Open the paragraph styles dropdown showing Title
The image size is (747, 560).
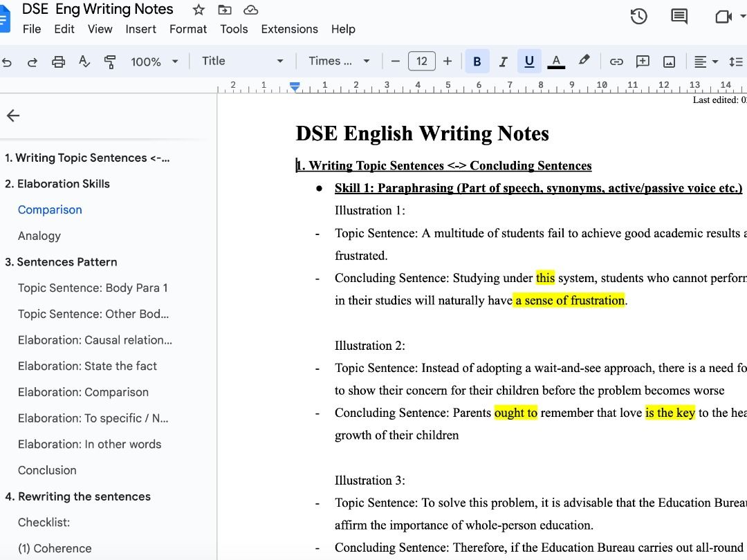[242, 61]
